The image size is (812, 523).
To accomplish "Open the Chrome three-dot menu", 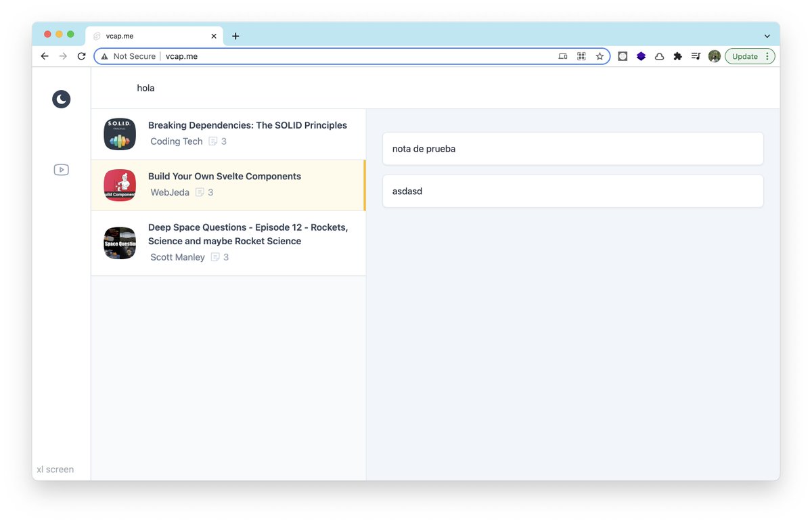I will [767, 56].
